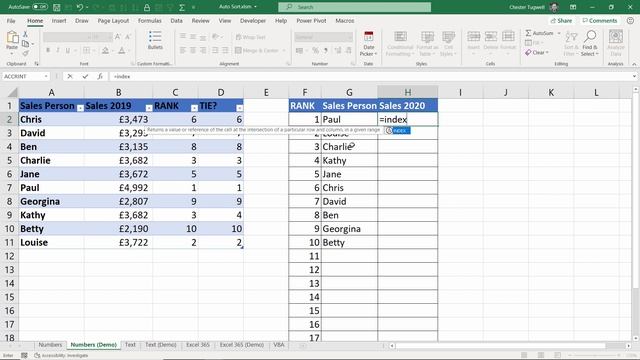This screenshot has width=640, height=360.
Task: Select cell containing Georgina in column A
Action: click(x=51, y=201)
